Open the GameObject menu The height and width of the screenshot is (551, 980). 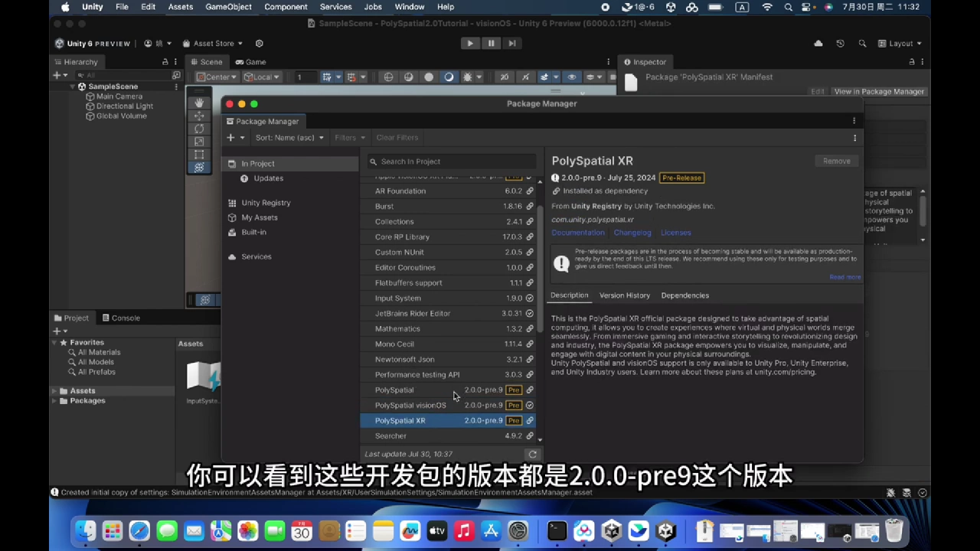click(228, 7)
